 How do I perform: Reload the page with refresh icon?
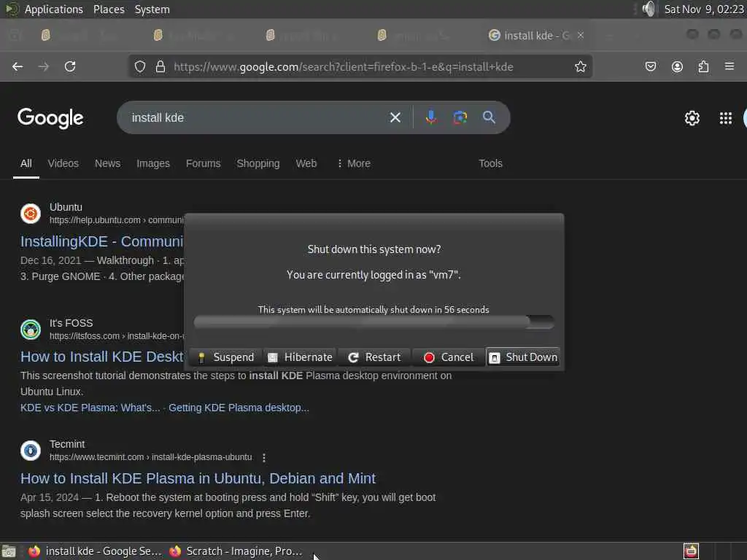[70, 66]
